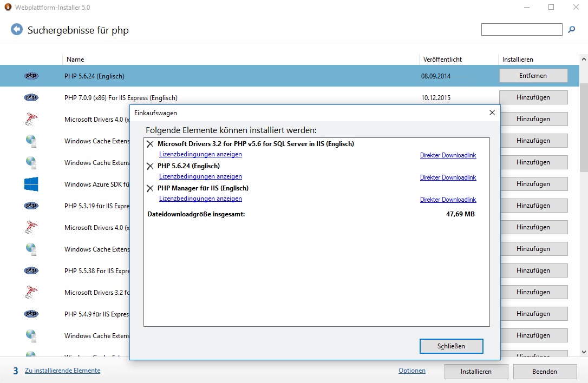Click total size value 47,69 MB

(x=460, y=214)
